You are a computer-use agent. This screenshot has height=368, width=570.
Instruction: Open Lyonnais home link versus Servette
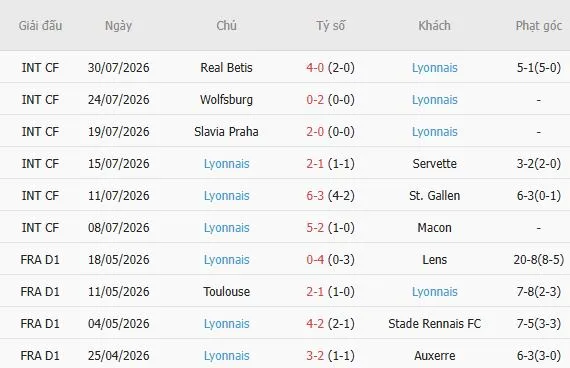(x=226, y=164)
